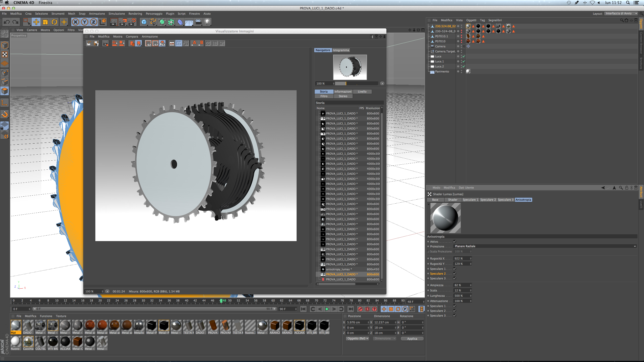Select the anisotropy_lumas history entry
The height and width of the screenshot is (362, 644).
coord(338,269)
